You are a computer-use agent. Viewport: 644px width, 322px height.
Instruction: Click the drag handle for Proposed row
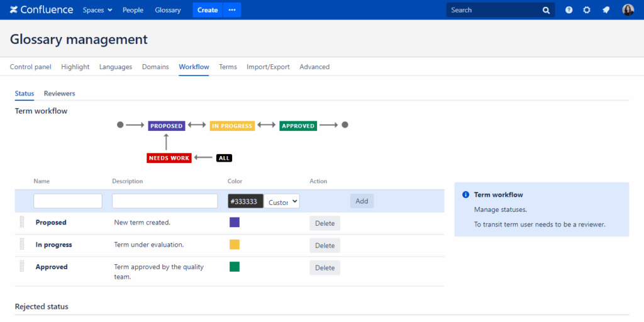pyautogui.click(x=21, y=222)
